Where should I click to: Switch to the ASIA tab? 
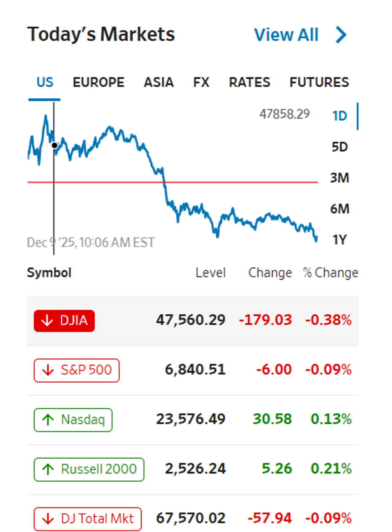pos(159,82)
